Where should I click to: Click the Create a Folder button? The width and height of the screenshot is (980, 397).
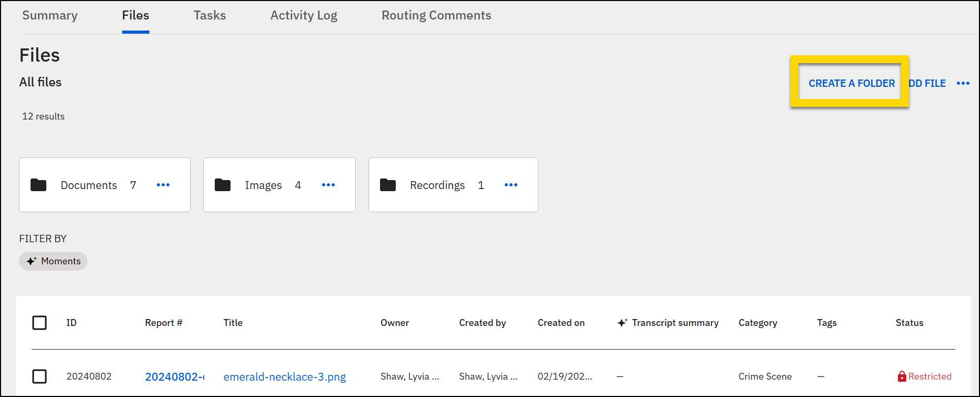click(852, 83)
